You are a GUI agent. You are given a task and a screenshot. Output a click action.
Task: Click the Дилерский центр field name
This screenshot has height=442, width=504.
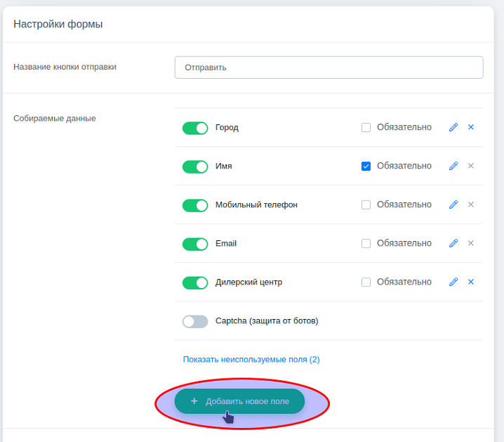tap(248, 282)
